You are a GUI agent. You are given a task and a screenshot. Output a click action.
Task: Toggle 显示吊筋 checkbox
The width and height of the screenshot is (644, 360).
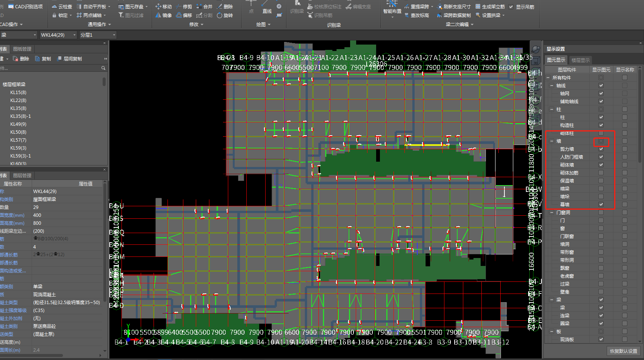tap(511, 7)
